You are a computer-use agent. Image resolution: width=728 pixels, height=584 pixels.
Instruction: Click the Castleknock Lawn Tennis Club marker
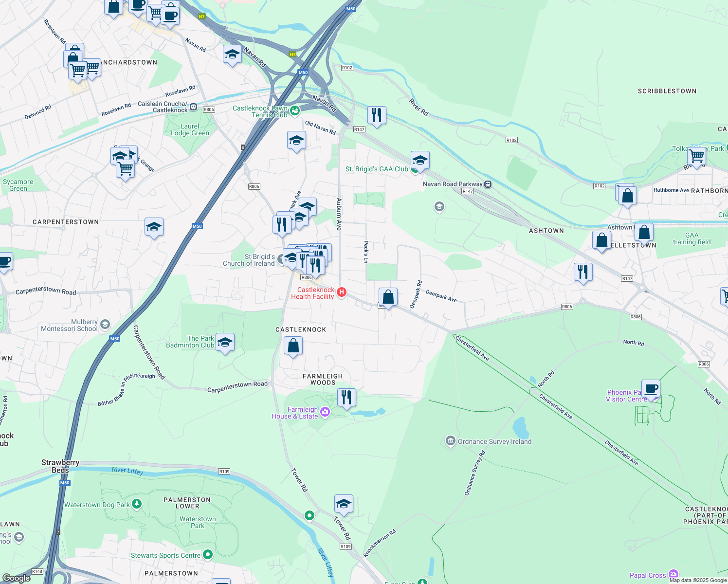tap(295, 111)
